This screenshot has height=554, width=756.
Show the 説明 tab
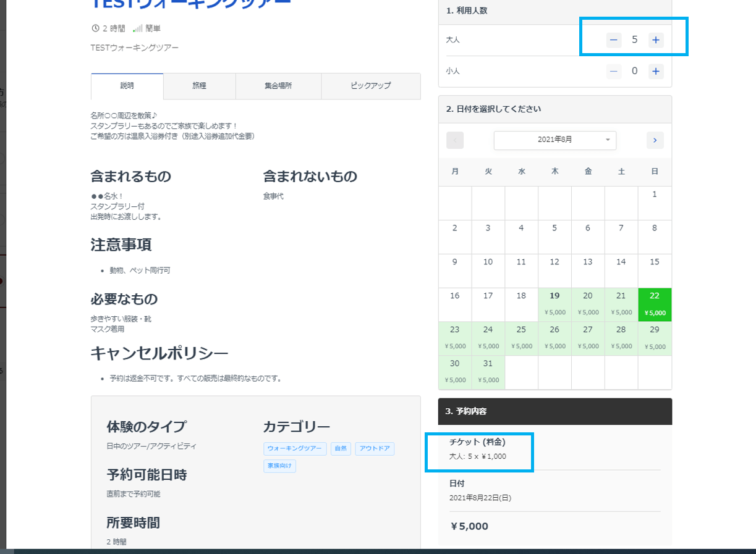[x=127, y=86]
